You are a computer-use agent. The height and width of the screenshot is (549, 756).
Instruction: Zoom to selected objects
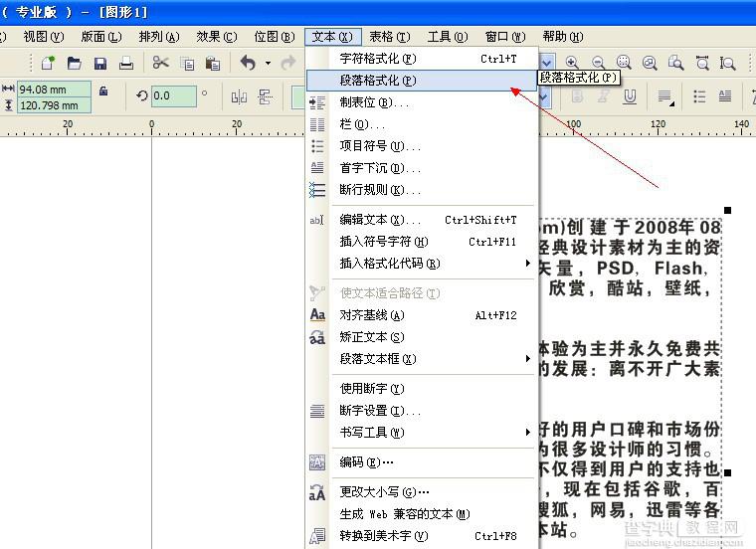(x=624, y=63)
